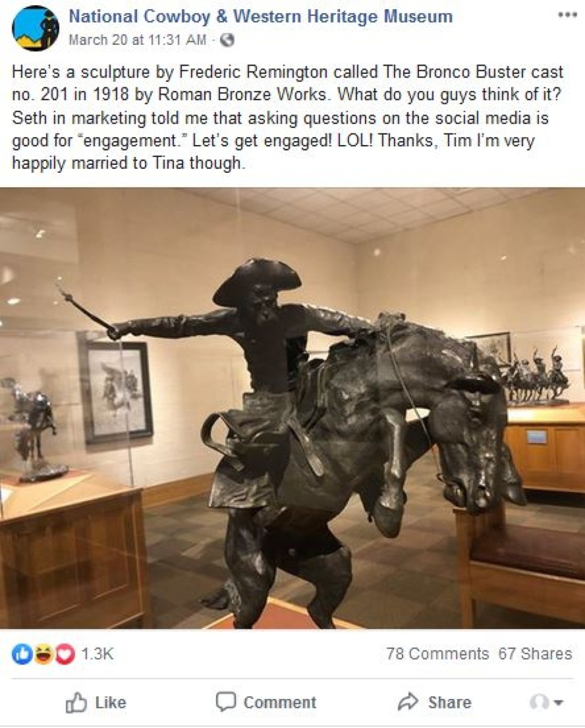Open the three-dot post options menu
The height and width of the screenshot is (728, 585).
click(x=567, y=15)
